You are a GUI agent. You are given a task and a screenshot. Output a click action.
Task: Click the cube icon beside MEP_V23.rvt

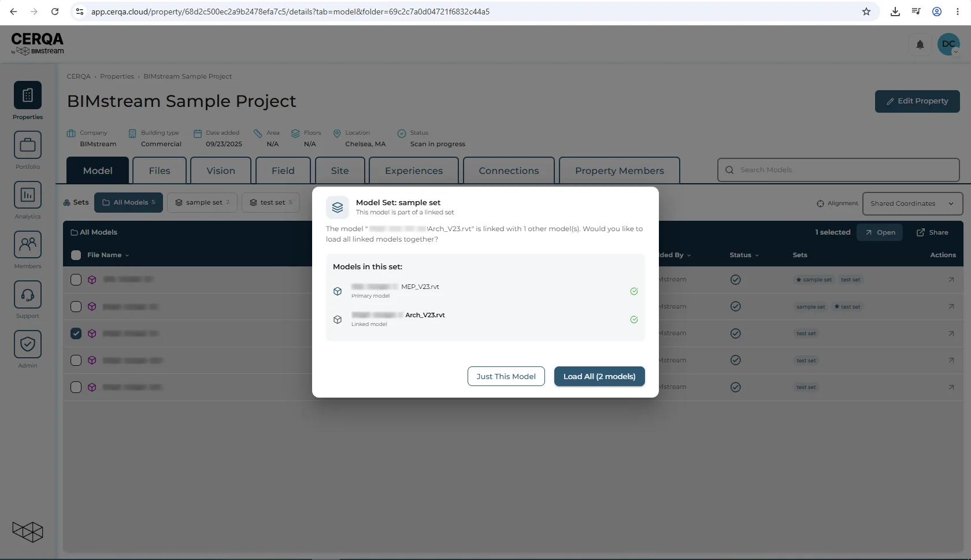pos(338,291)
